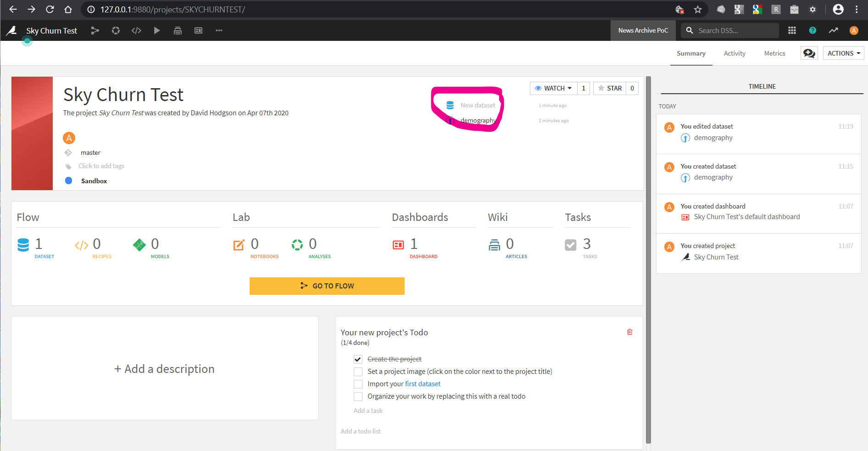Check 'Organize your work' todo item

coord(358,396)
